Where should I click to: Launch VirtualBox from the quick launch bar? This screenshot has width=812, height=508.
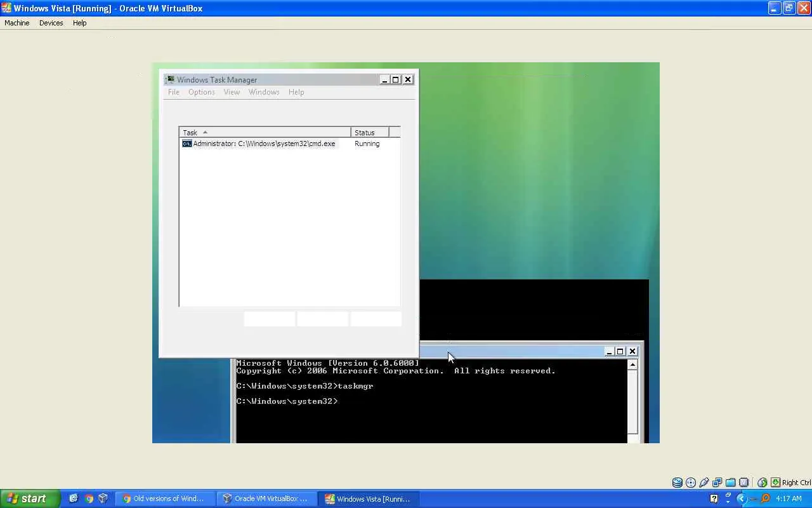click(x=103, y=498)
